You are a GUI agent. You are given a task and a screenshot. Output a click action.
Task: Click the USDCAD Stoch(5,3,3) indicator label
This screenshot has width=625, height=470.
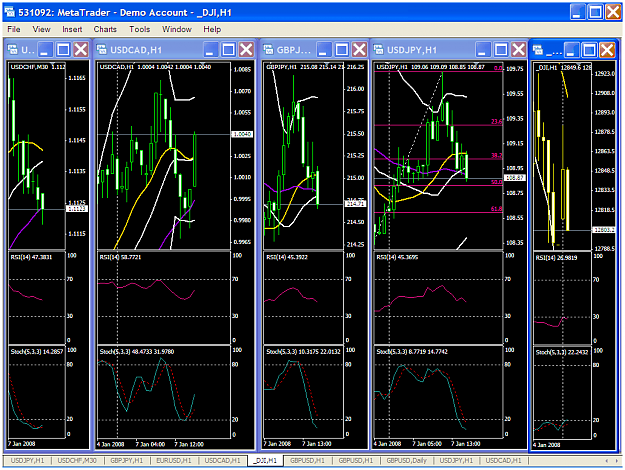(137, 352)
